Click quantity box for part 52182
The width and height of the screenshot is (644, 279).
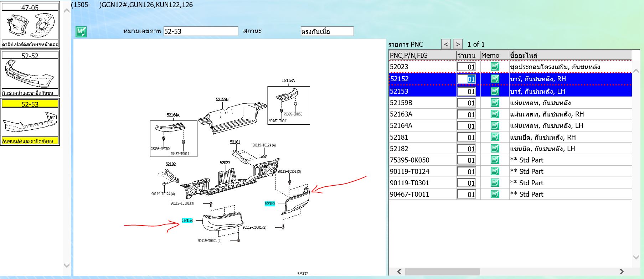(467, 149)
